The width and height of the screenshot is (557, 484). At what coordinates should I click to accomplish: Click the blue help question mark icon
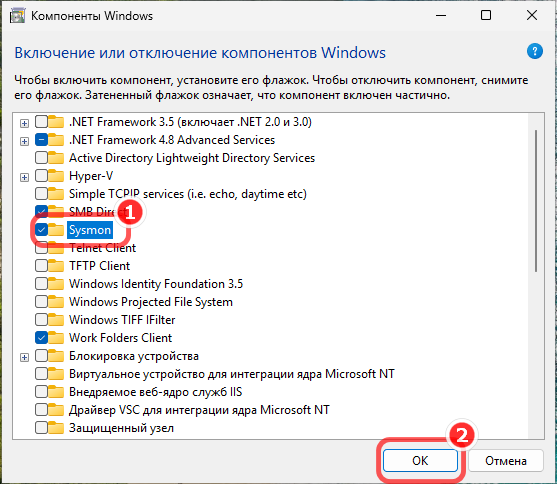[535, 51]
